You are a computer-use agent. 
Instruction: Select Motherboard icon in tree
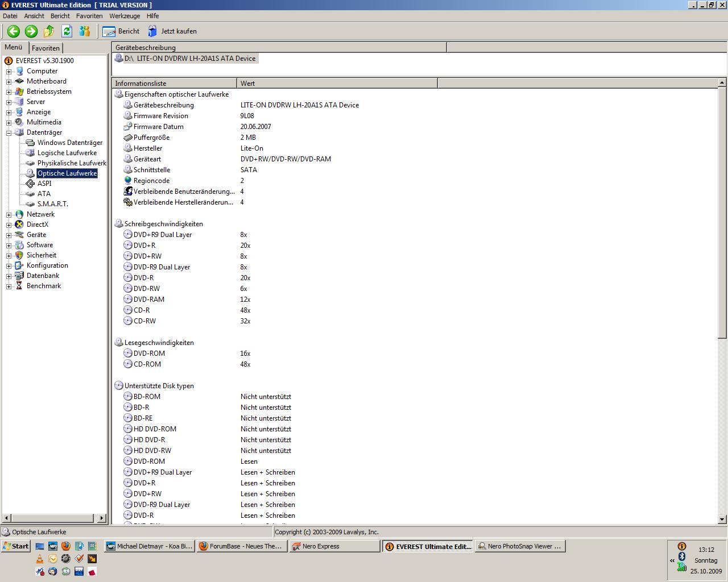tap(19, 81)
